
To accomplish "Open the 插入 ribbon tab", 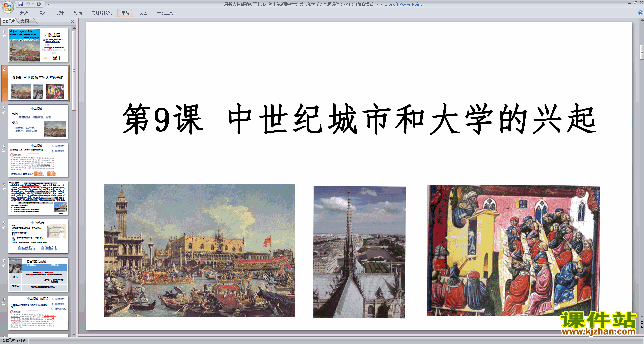I will point(42,13).
